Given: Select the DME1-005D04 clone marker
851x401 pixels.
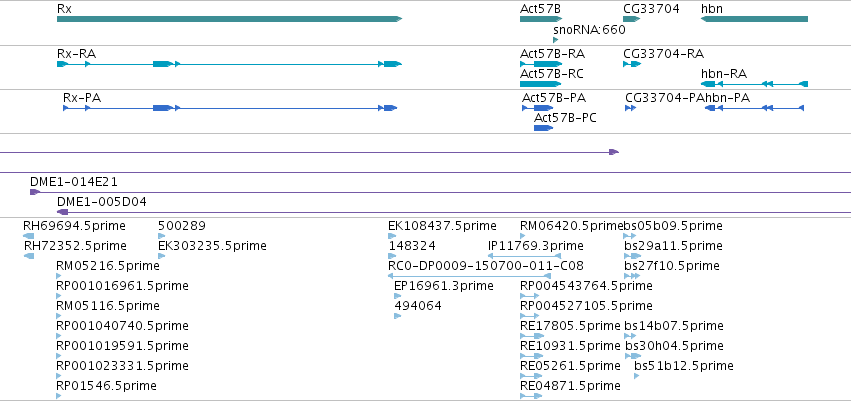Looking at the screenshot, I should [62, 212].
